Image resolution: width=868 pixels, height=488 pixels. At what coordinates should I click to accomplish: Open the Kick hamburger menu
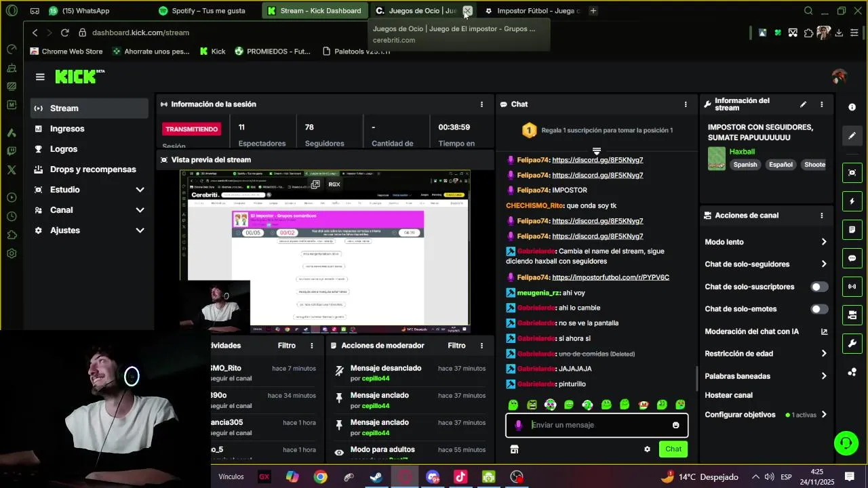pyautogui.click(x=40, y=77)
